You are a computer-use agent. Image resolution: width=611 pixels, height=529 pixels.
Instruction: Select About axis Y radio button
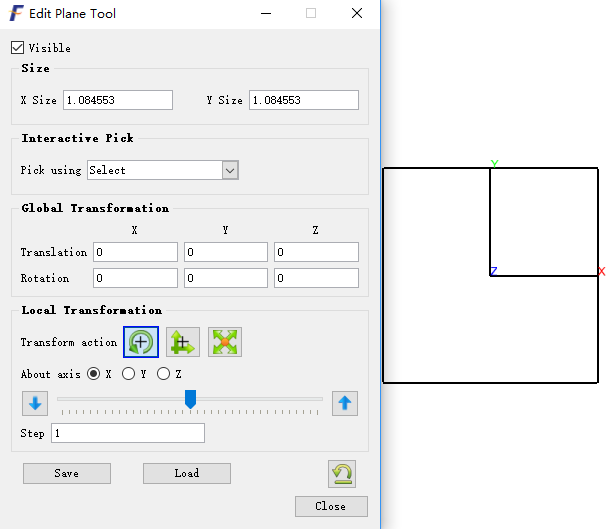coord(128,374)
